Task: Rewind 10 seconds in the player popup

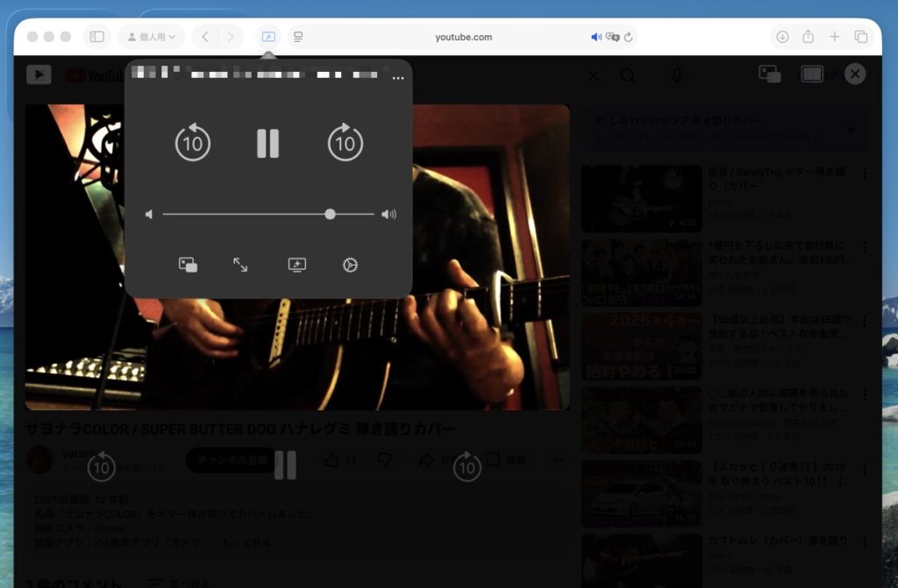Action: coord(192,143)
